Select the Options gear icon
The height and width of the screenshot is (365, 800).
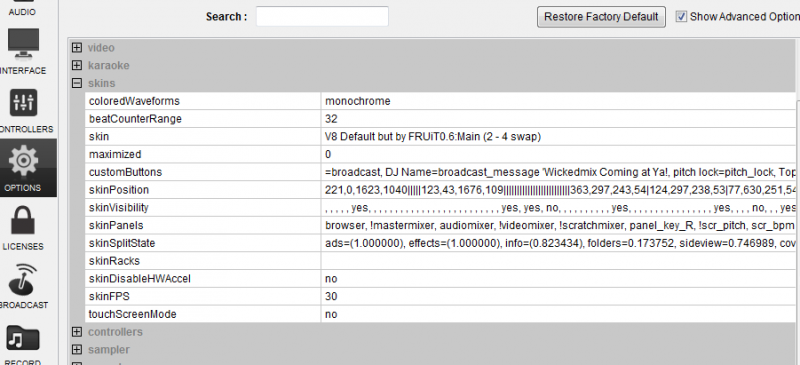tap(23, 160)
